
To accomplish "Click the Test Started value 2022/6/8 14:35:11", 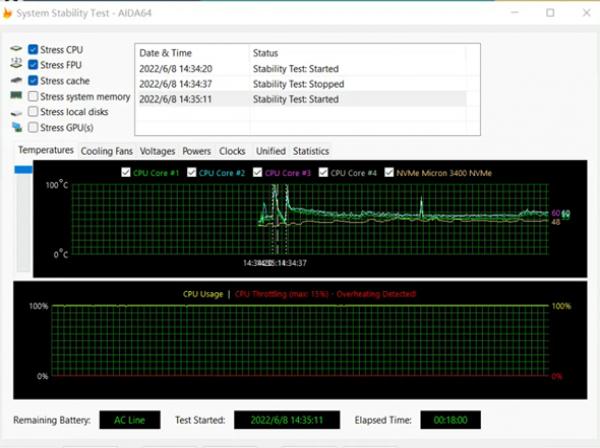I will pos(287,420).
